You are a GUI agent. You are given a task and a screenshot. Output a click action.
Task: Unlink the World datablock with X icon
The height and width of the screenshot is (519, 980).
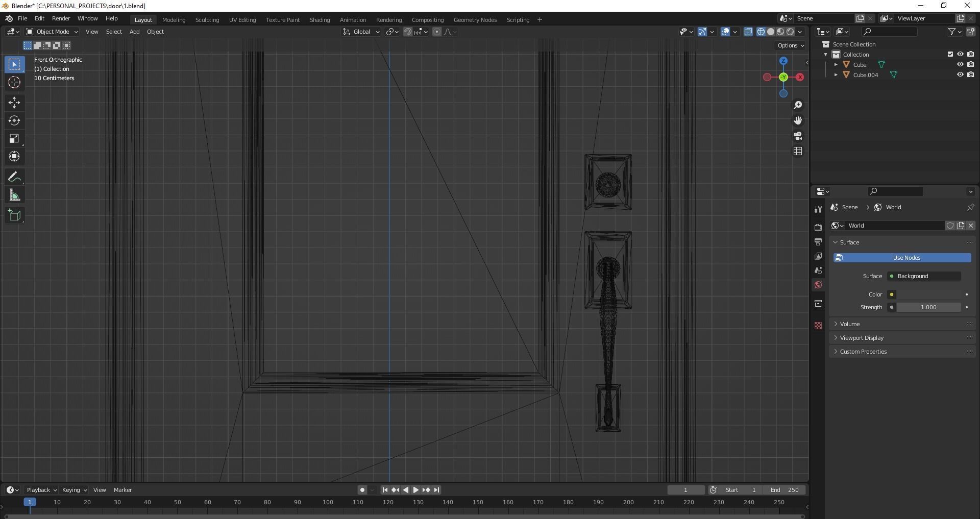click(971, 226)
